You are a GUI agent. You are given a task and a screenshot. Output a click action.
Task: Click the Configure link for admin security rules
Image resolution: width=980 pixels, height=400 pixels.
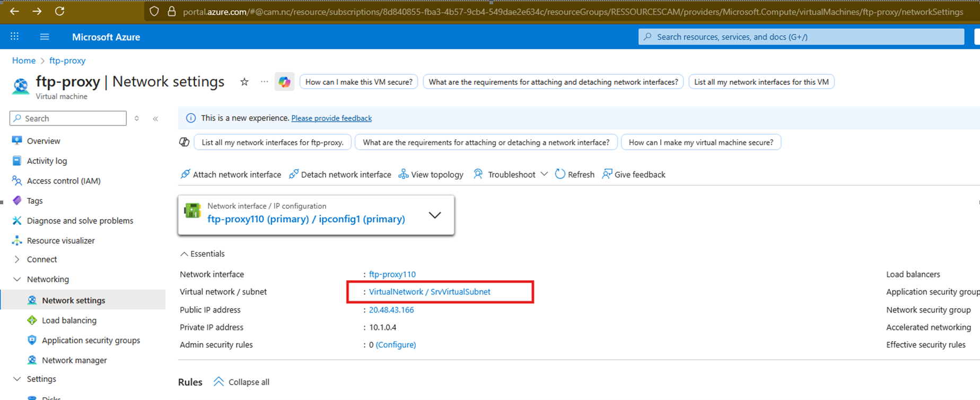coord(396,345)
